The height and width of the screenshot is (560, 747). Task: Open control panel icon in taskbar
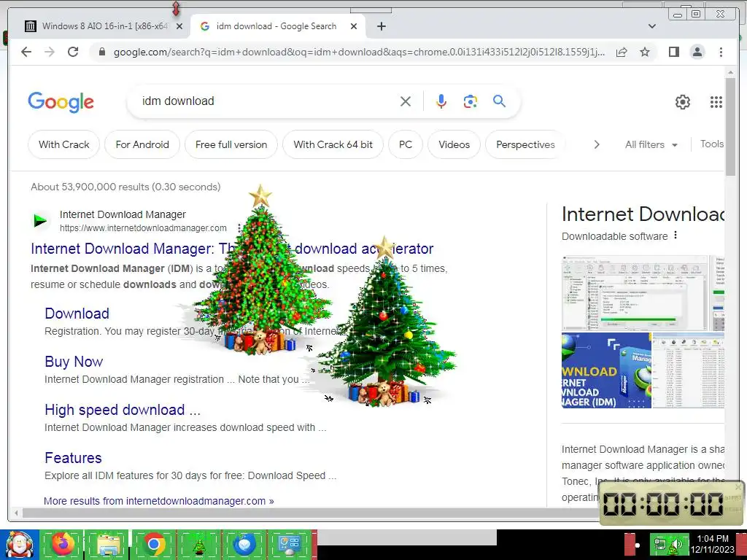pos(289,545)
